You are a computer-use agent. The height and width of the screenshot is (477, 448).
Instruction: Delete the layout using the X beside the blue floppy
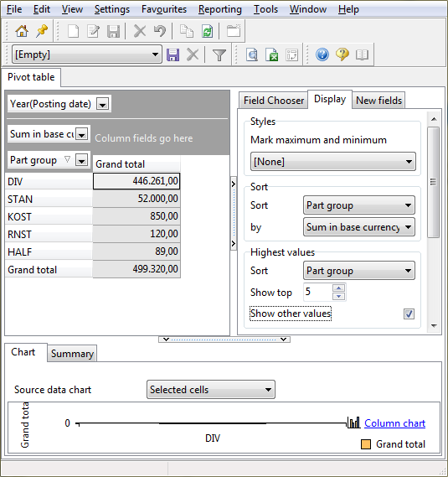[x=193, y=55]
